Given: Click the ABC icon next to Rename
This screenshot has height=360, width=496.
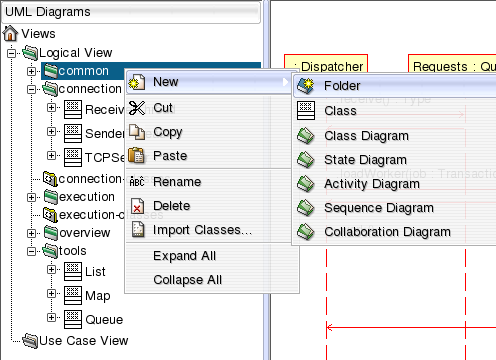Looking at the screenshot, I should pos(137,182).
